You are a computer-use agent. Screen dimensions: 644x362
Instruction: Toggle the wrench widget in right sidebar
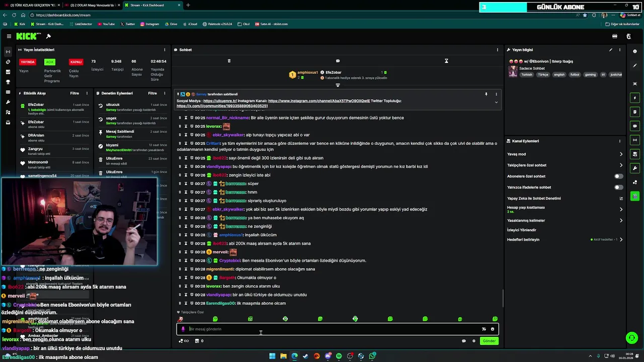point(635,168)
